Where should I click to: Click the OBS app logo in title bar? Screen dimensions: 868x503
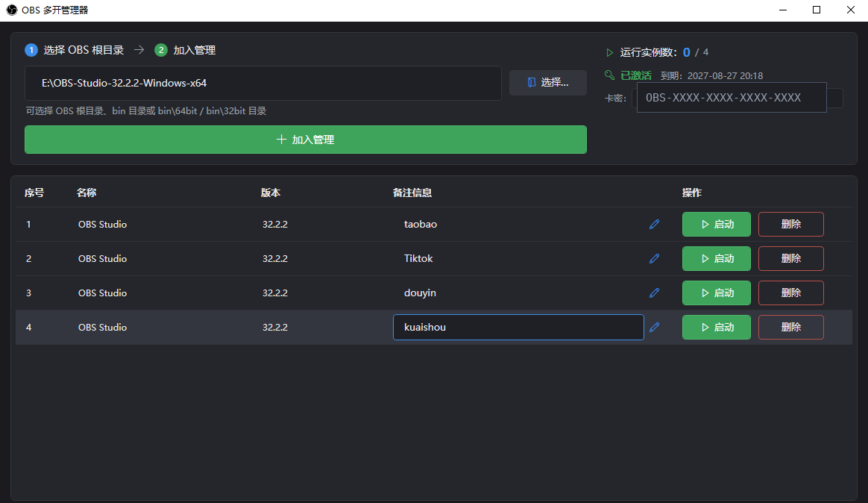click(x=12, y=10)
